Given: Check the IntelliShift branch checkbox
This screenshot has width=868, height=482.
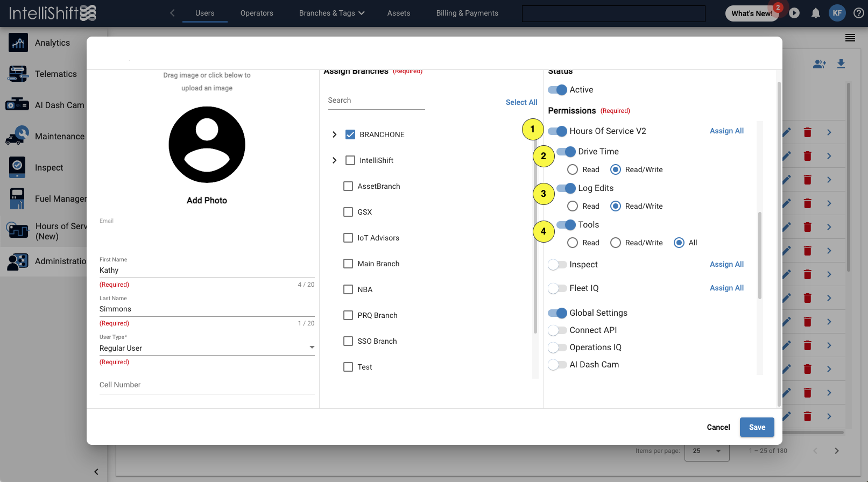Looking at the screenshot, I should pos(350,160).
